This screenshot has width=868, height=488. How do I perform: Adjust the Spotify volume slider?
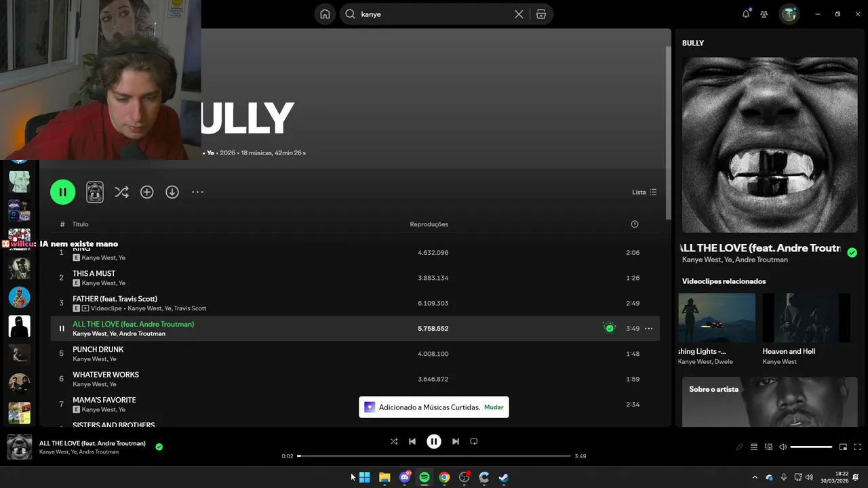pyautogui.click(x=811, y=447)
